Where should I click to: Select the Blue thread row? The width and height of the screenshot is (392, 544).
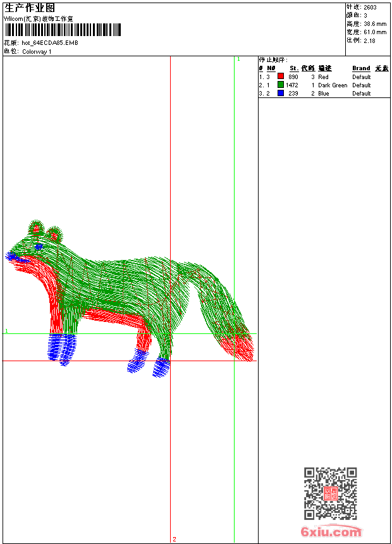tap(323, 93)
